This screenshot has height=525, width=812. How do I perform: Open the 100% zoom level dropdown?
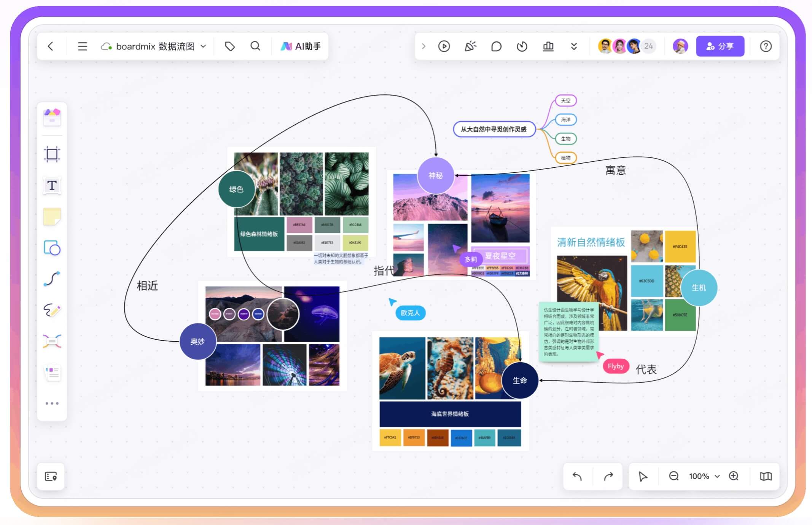(704, 476)
